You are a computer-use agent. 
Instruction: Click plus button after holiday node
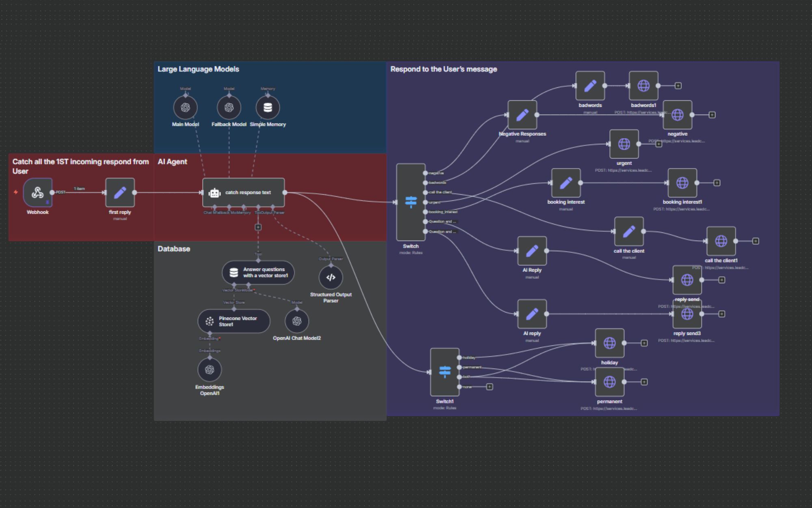[644, 343]
